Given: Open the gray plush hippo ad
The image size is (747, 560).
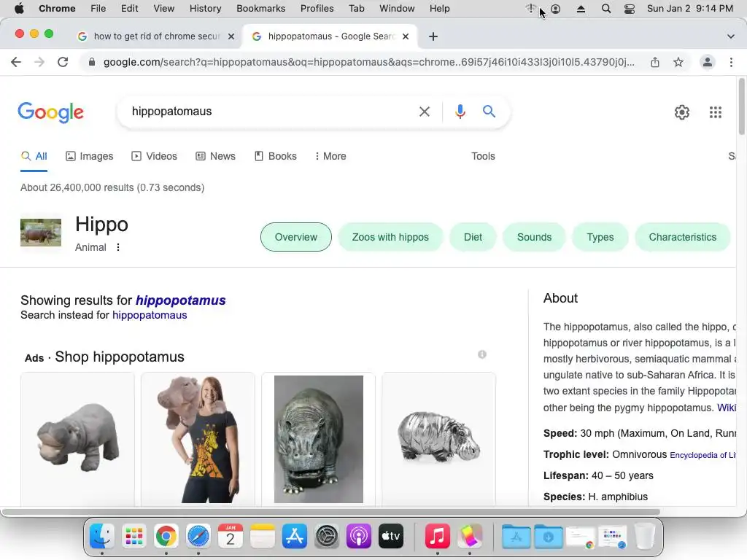Looking at the screenshot, I should click(x=77, y=439).
